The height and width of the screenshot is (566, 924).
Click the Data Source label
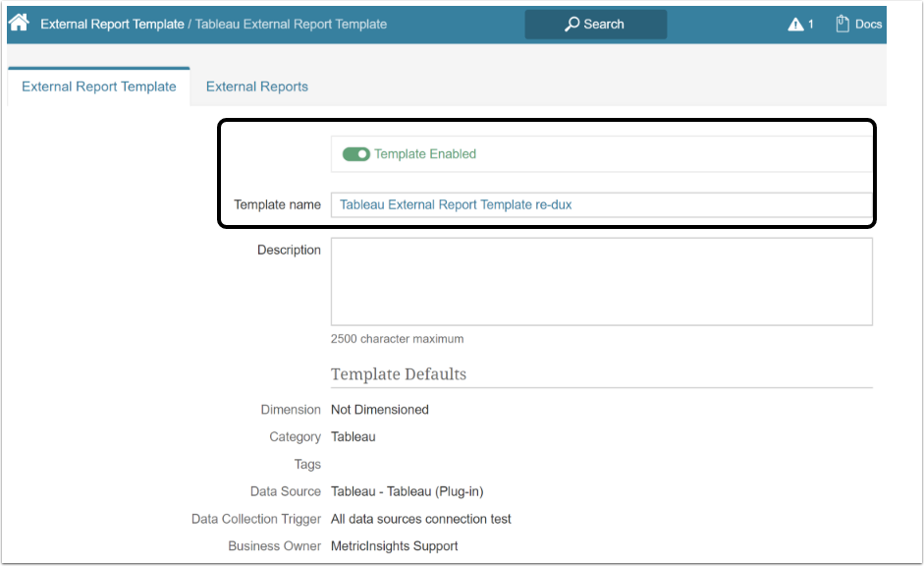(285, 491)
